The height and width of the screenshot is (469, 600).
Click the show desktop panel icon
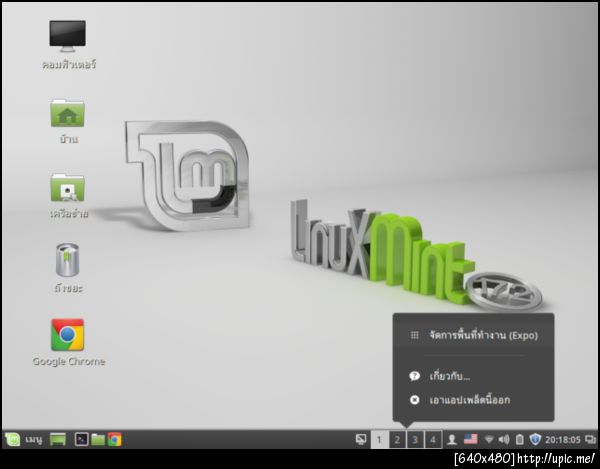pos(58,439)
